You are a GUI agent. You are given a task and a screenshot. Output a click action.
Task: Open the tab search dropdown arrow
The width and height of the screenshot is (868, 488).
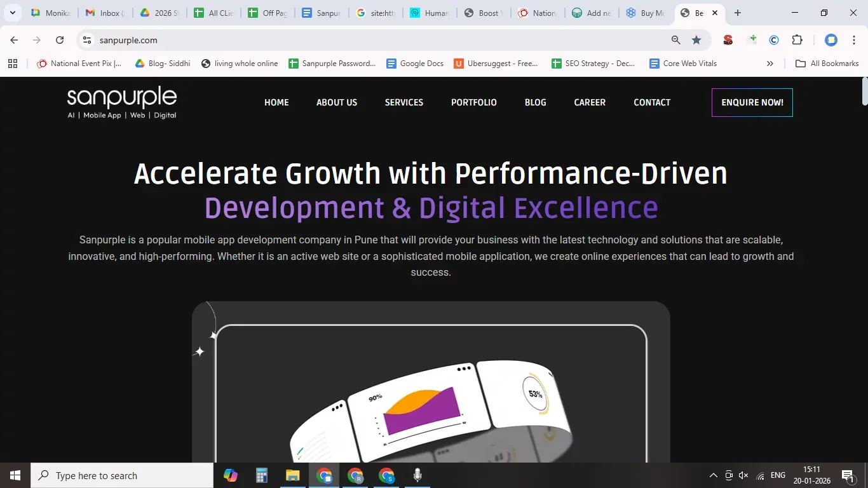click(x=12, y=13)
